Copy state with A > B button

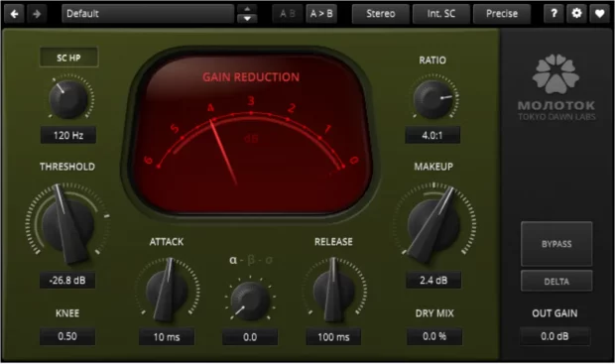pyautogui.click(x=321, y=14)
